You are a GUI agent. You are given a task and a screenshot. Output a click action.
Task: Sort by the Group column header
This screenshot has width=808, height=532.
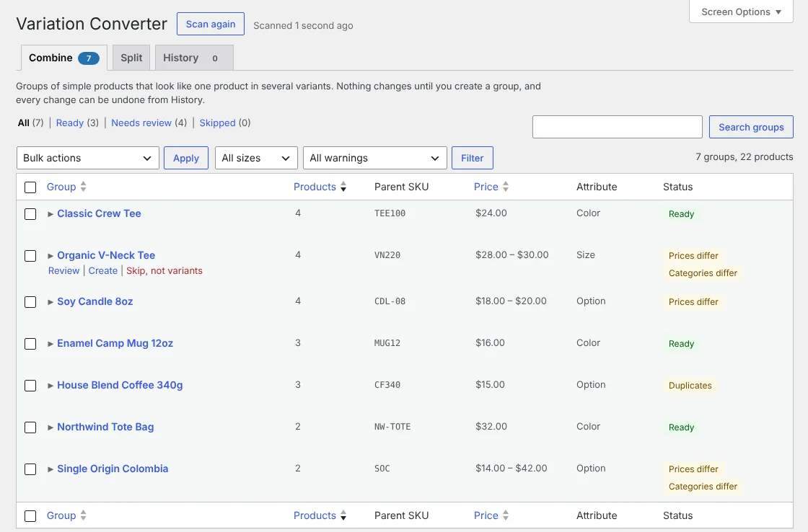pos(61,187)
